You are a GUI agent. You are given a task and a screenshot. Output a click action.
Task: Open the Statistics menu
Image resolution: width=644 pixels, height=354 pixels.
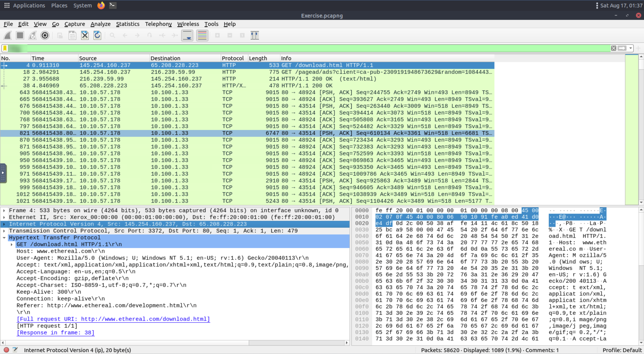coord(128,24)
